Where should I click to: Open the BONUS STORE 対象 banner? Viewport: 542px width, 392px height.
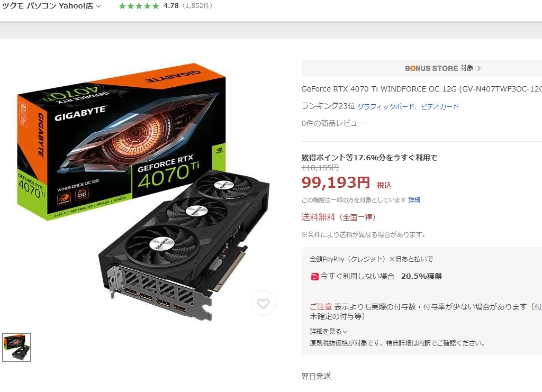pos(422,68)
